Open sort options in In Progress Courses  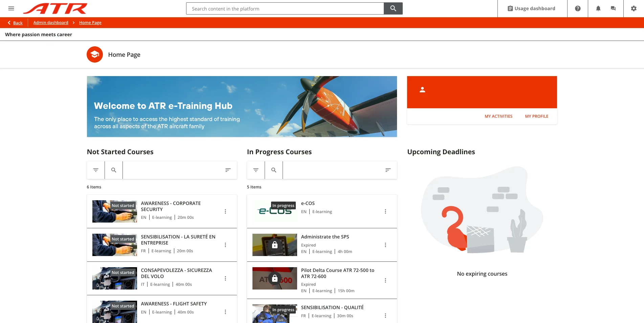pos(388,170)
